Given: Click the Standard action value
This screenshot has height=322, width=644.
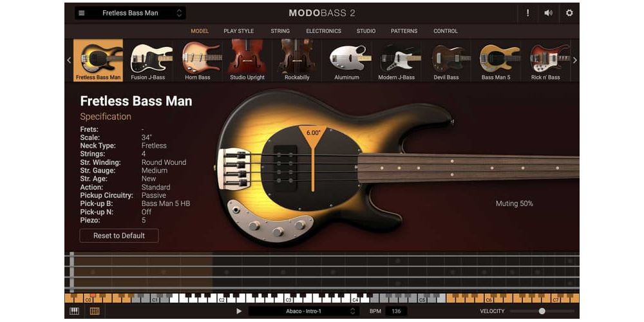Looking at the screenshot, I should tap(156, 187).
